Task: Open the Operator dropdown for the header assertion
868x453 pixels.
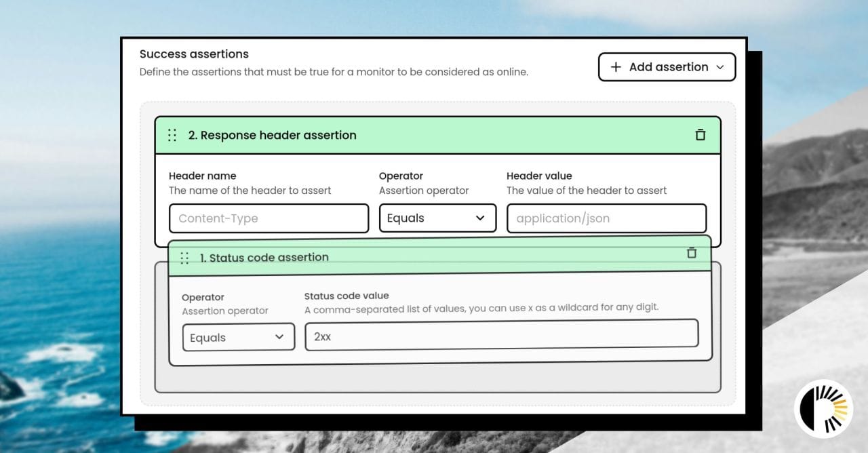Action: [x=437, y=218]
